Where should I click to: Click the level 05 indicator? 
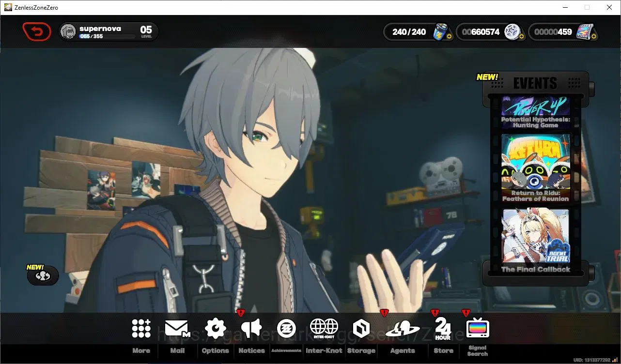[x=146, y=31]
